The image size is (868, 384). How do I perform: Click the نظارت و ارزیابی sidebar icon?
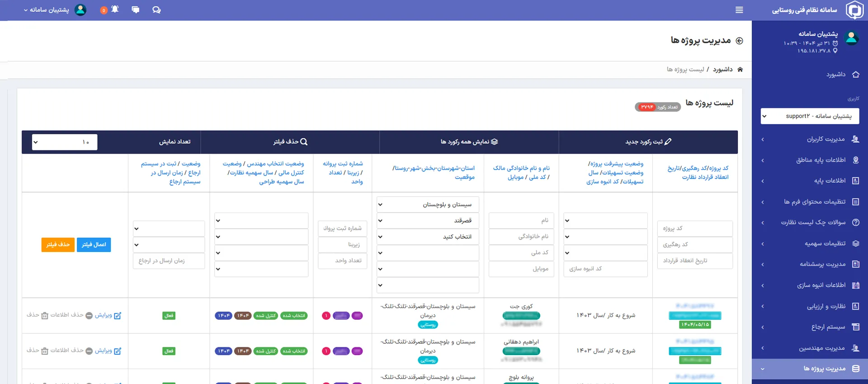point(856,306)
